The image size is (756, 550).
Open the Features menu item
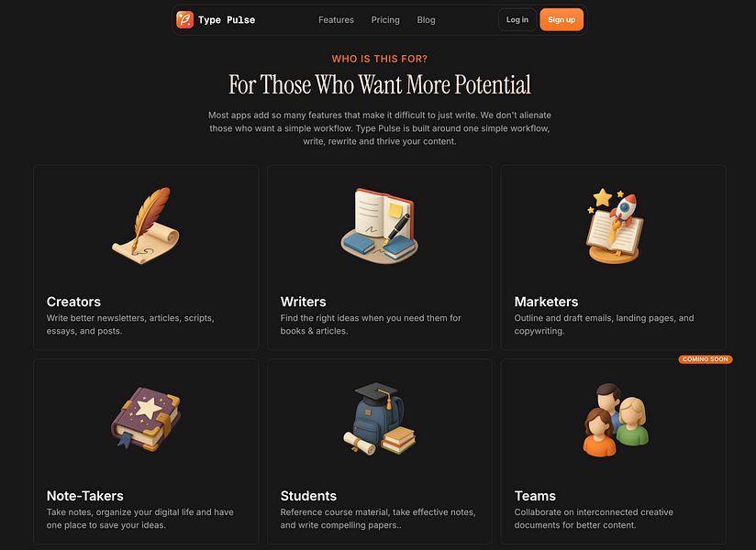click(336, 20)
